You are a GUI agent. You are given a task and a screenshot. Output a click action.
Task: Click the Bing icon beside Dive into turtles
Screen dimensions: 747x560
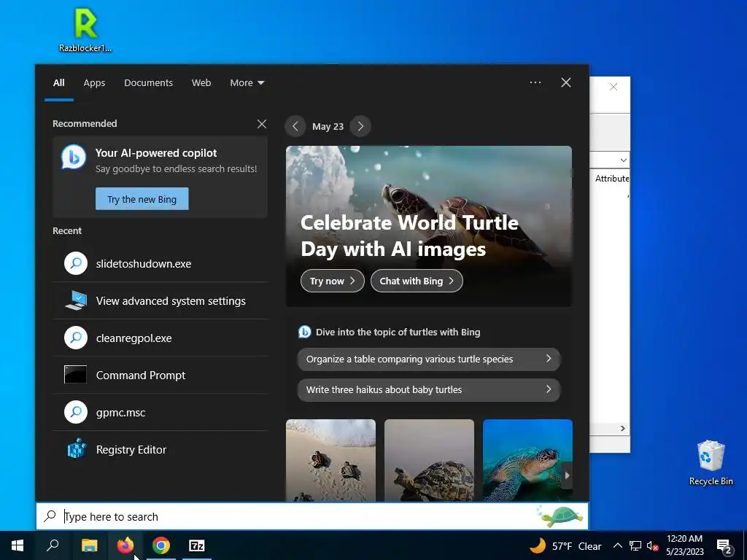(x=304, y=332)
